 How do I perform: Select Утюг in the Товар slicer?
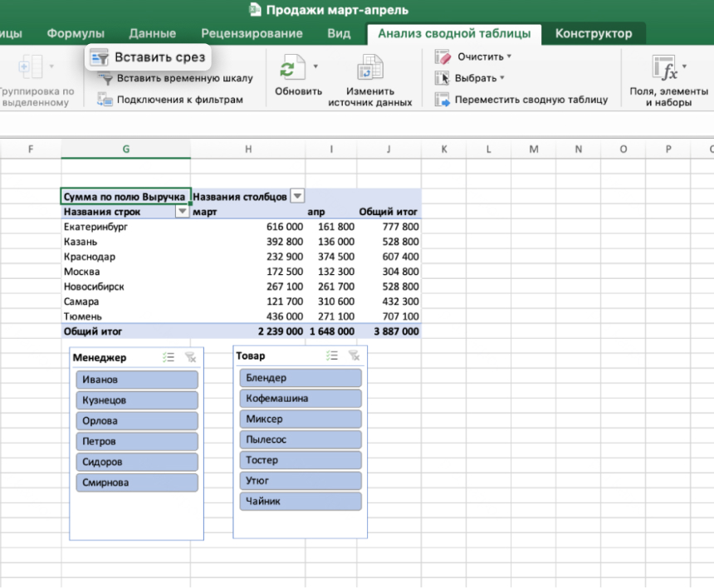[301, 481]
